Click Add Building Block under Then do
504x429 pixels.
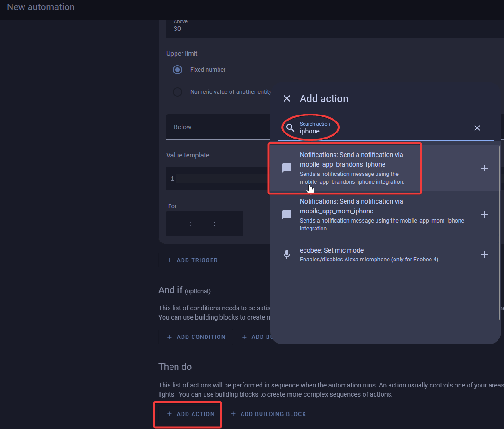pos(268,414)
